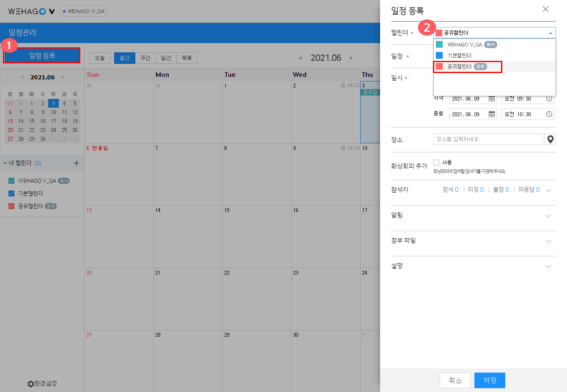Image resolution: width=567 pixels, height=392 pixels.
Task: Go to next month in main calendar
Action: pyautogui.click(x=351, y=58)
